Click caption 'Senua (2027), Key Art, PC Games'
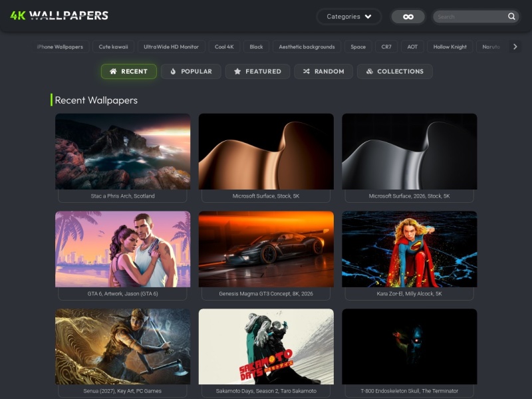The image size is (532, 399). 123,391
